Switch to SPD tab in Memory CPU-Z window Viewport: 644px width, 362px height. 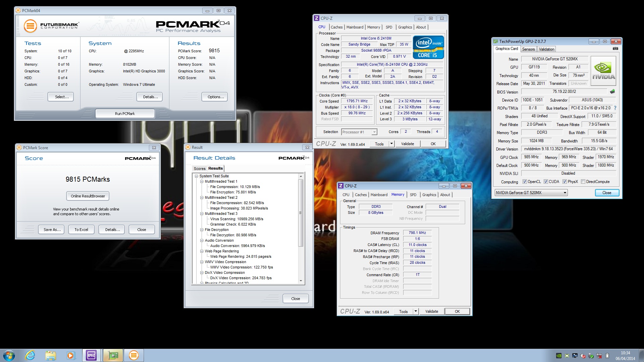pyautogui.click(x=413, y=195)
